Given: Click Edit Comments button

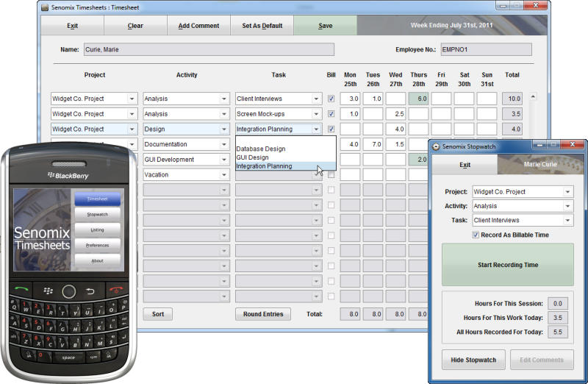Looking at the screenshot, I should pos(542,360).
